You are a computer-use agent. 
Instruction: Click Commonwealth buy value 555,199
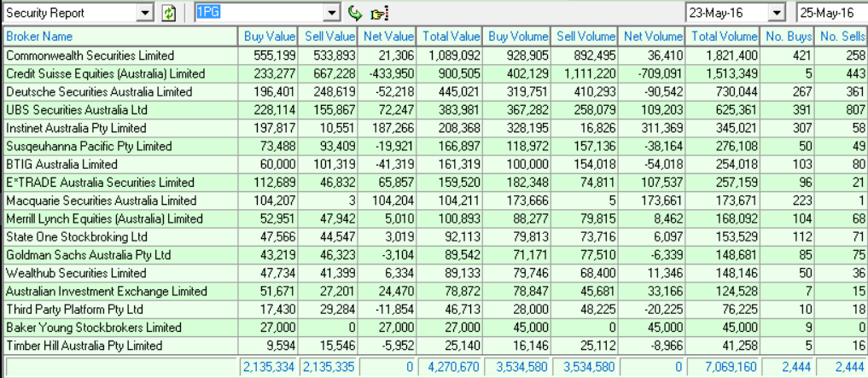tap(275, 55)
